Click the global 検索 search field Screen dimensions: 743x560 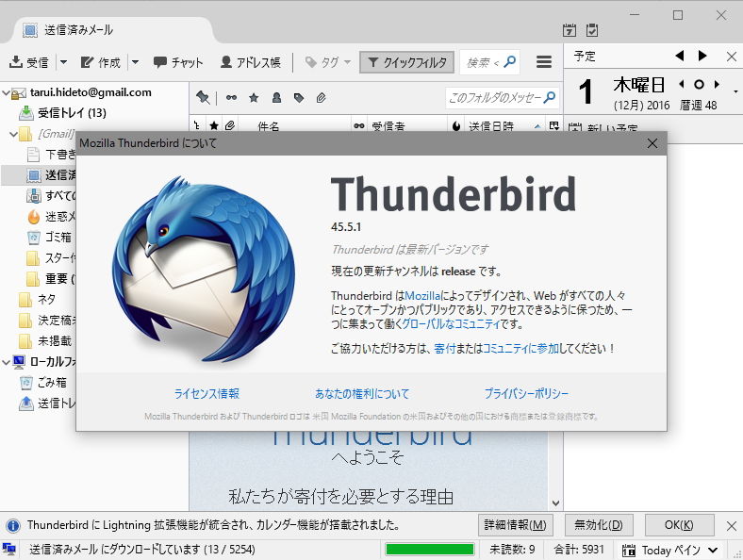tap(489, 62)
